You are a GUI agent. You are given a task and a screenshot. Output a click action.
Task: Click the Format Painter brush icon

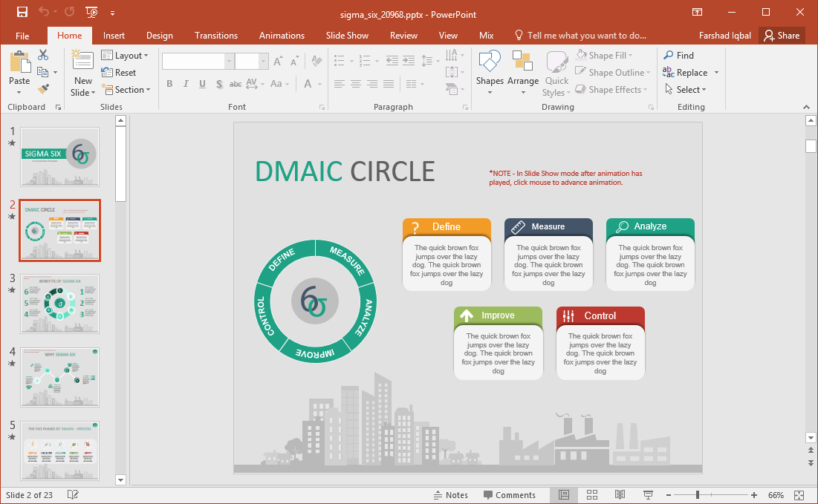[x=43, y=89]
